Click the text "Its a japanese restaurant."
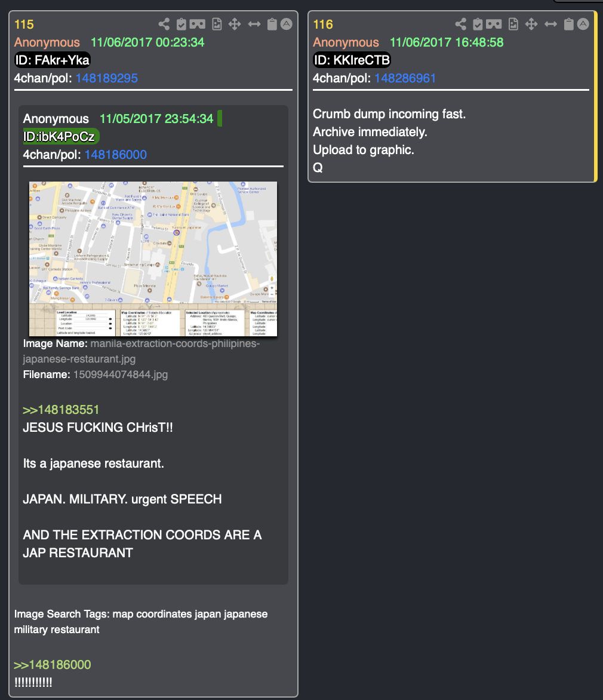 point(93,463)
